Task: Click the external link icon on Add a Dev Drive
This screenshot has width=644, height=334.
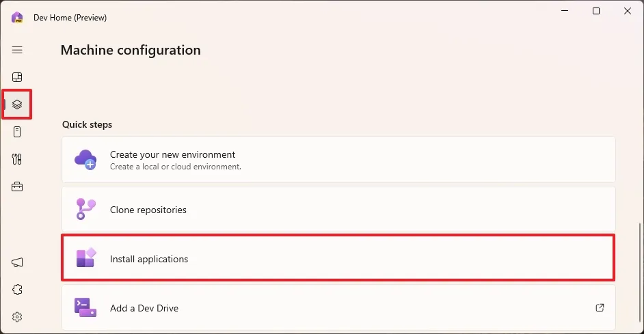Action: coord(600,308)
